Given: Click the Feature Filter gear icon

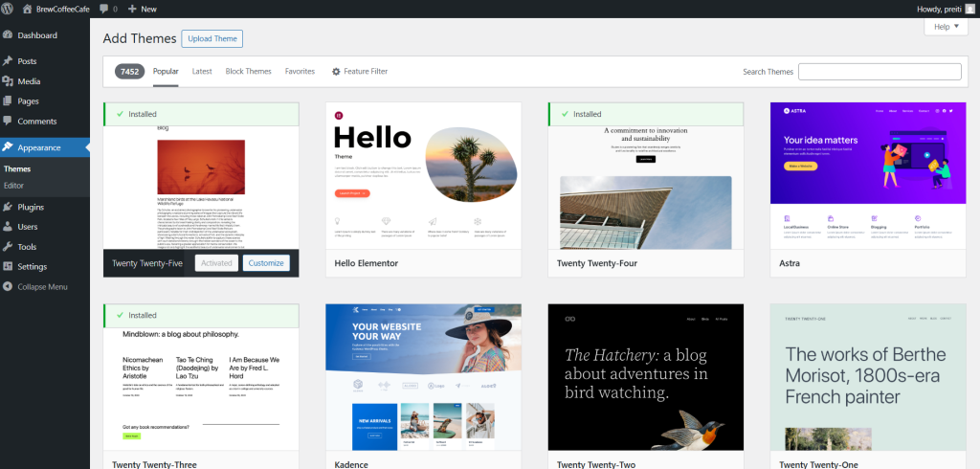Looking at the screenshot, I should pyautogui.click(x=336, y=72).
